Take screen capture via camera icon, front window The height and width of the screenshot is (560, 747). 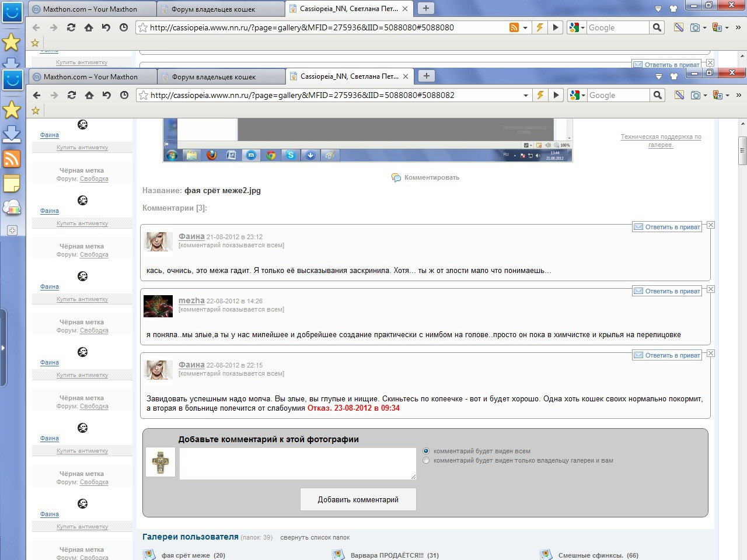[695, 95]
